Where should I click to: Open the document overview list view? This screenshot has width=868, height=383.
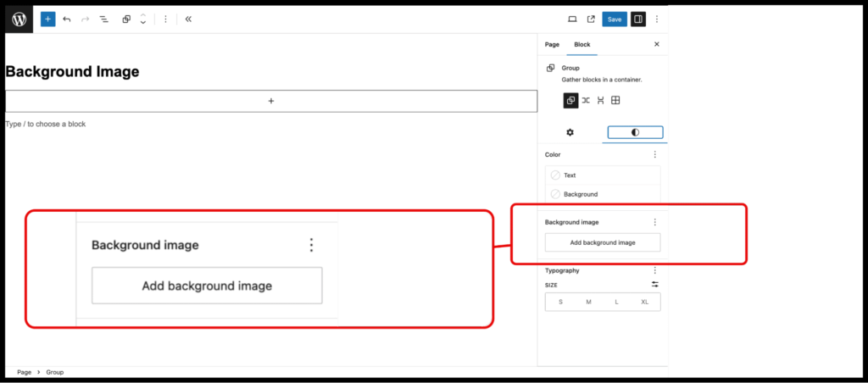[x=103, y=19]
